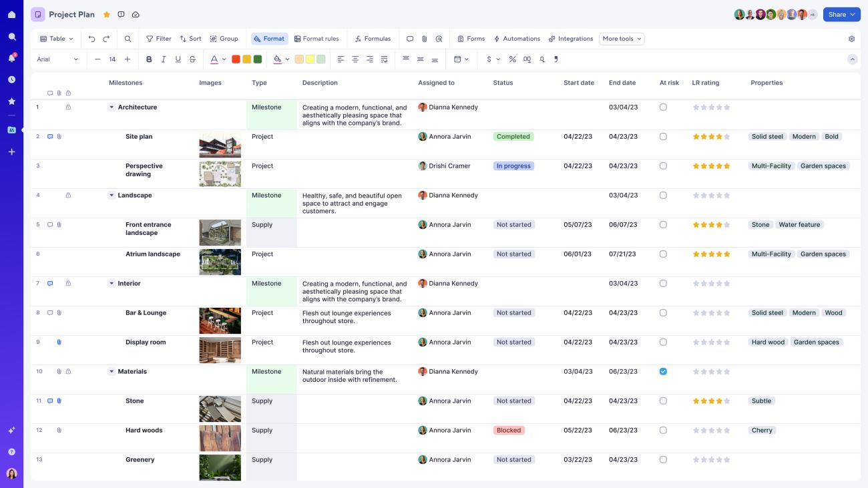Open the Forms menu item
The height and width of the screenshot is (488, 868).
[471, 38]
